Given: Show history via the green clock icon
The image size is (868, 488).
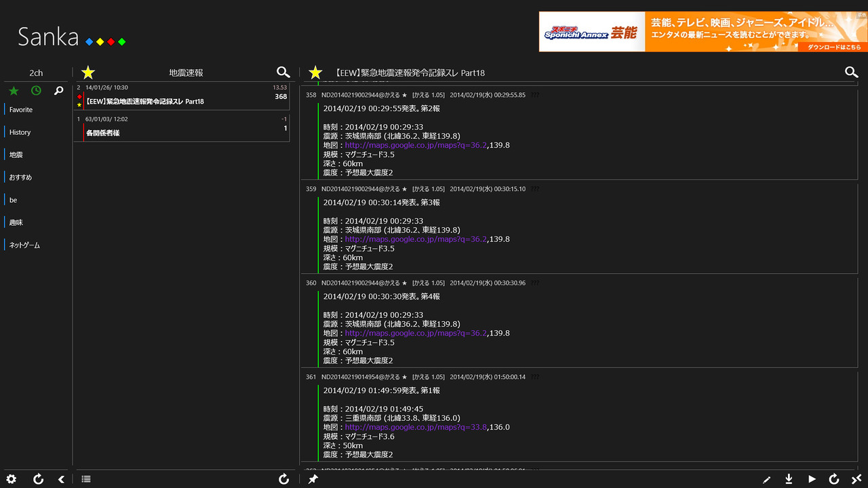Looking at the screenshot, I should coord(35,90).
